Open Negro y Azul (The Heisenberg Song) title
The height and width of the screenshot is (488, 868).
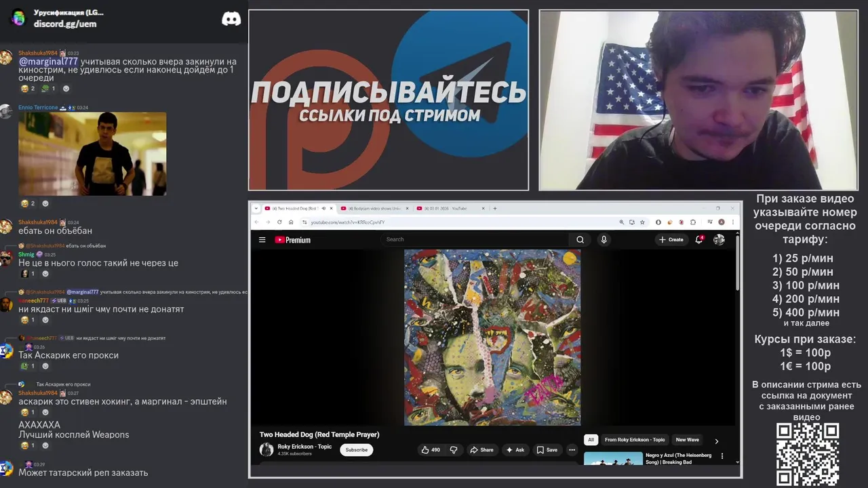[x=678, y=459]
